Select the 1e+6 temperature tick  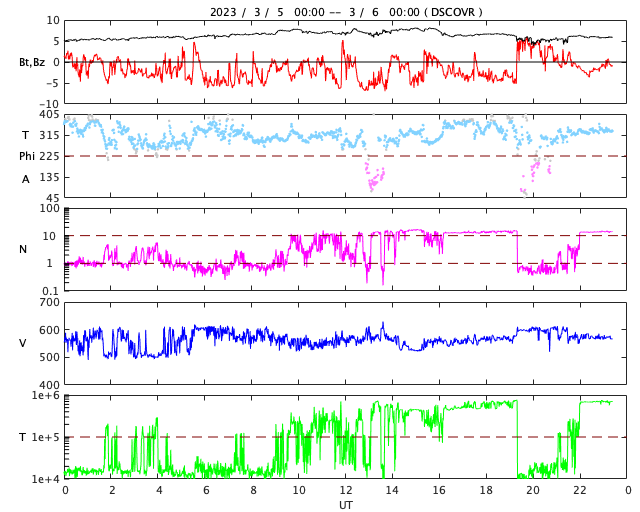(x=45, y=396)
